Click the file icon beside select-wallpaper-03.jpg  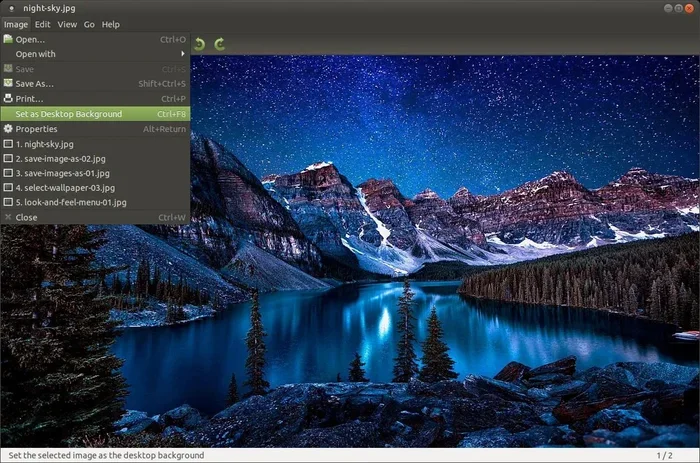click(8, 188)
